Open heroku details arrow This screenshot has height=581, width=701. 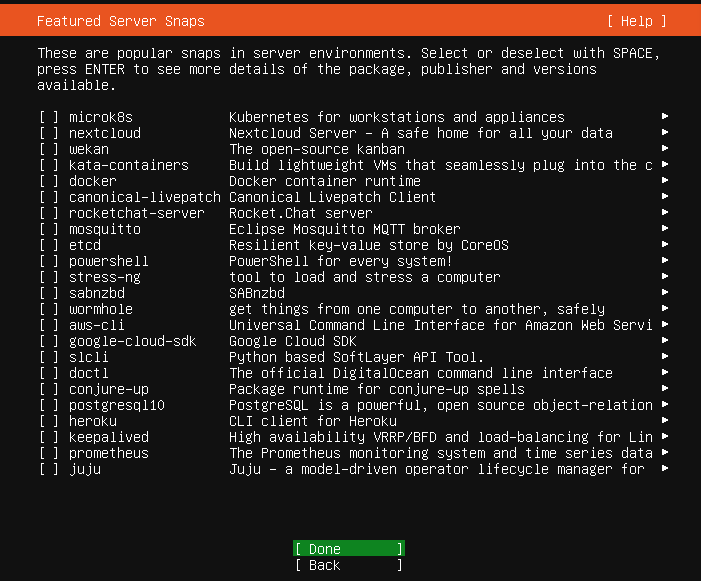point(665,420)
